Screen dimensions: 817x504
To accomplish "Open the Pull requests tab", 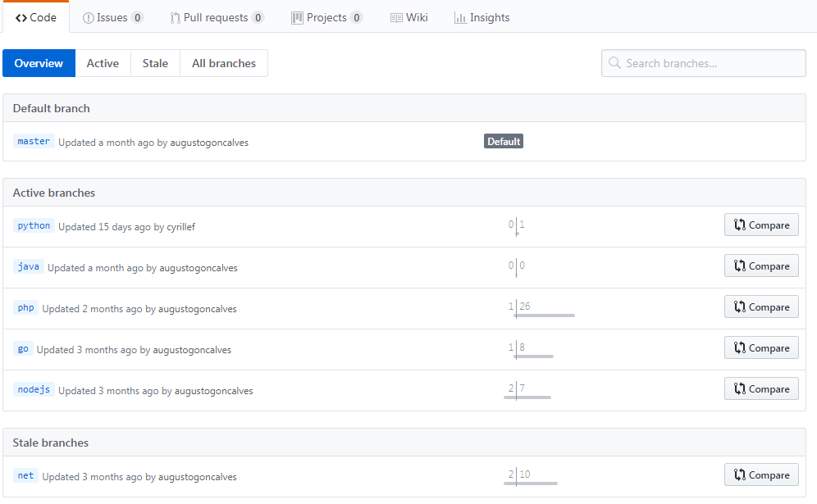I will pyautogui.click(x=217, y=17).
